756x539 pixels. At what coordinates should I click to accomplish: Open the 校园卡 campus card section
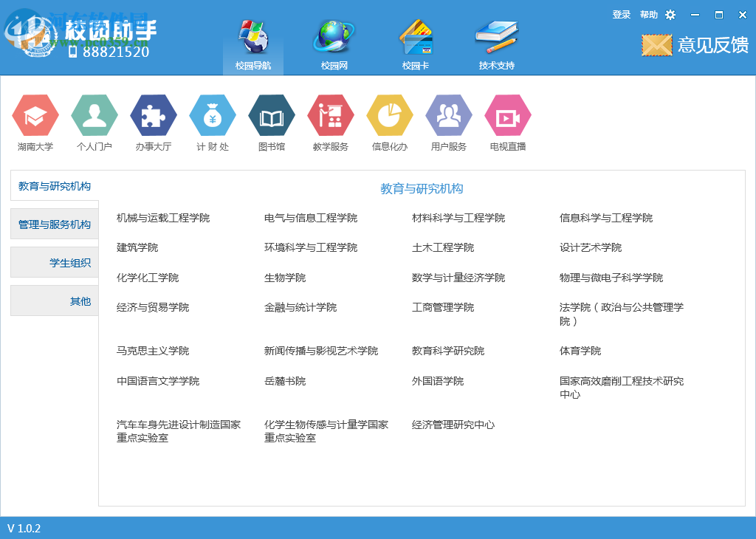(x=416, y=41)
